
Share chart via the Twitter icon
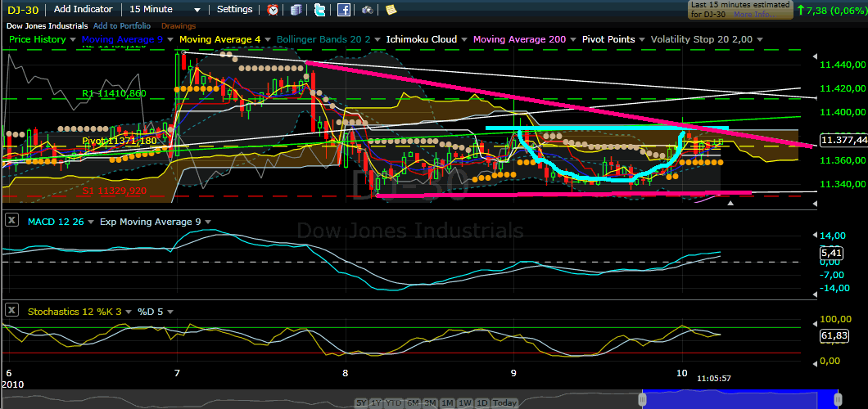click(x=320, y=10)
